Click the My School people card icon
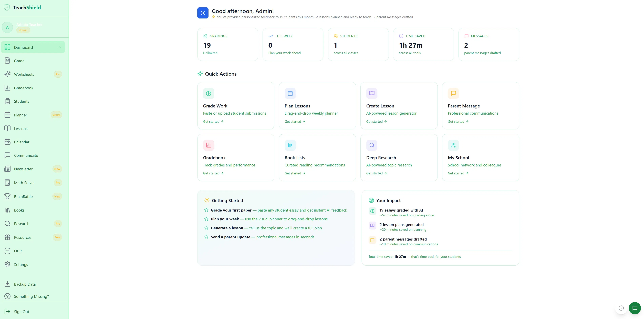Viewport: 644px width, 319px height. click(453, 145)
